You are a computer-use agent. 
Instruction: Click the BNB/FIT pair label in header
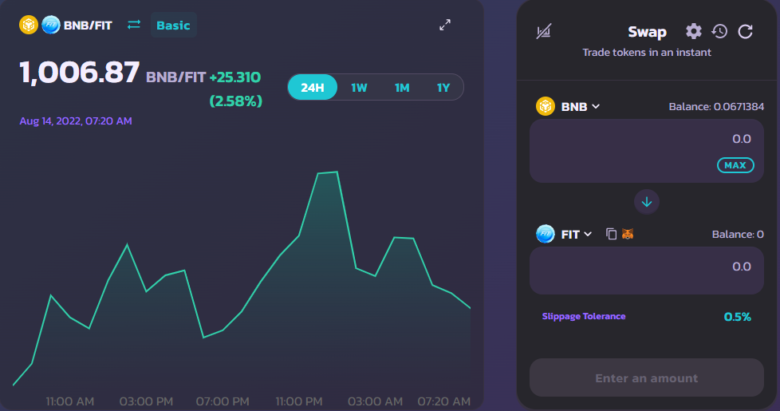pyautogui.click(x=88, y=25)
